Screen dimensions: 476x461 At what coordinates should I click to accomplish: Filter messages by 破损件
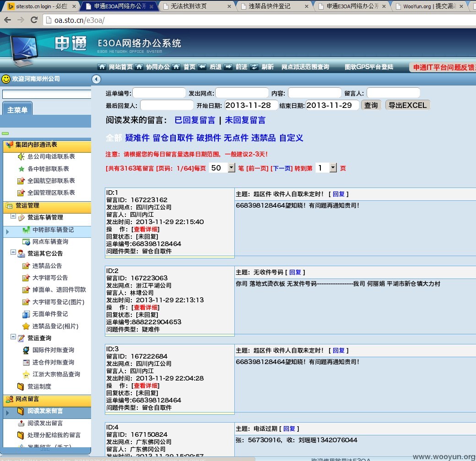pos(209,138)
